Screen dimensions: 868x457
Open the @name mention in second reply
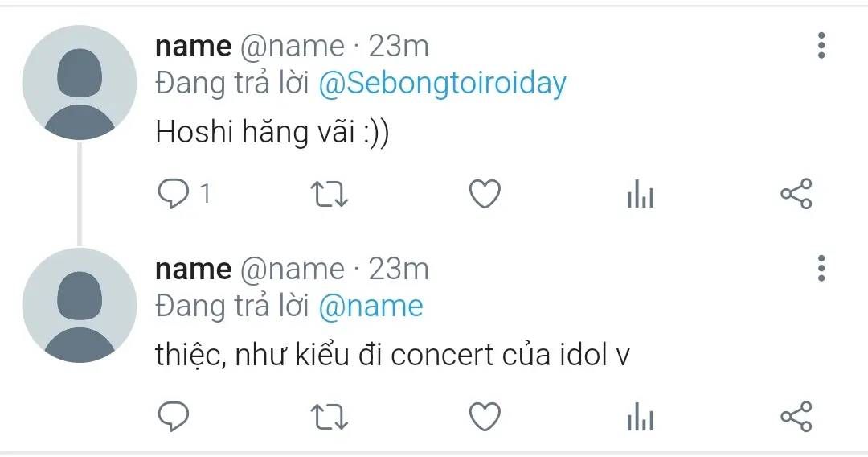tap(371, 306)
